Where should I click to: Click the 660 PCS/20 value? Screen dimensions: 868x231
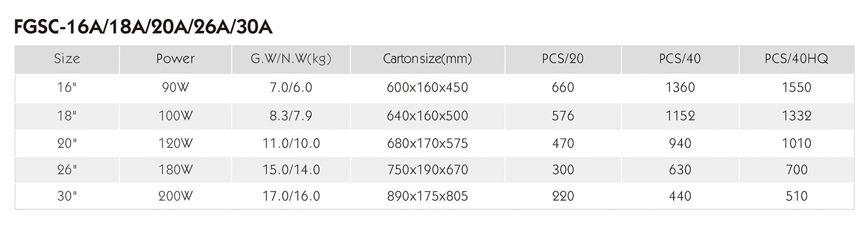(x=563, y=88)
